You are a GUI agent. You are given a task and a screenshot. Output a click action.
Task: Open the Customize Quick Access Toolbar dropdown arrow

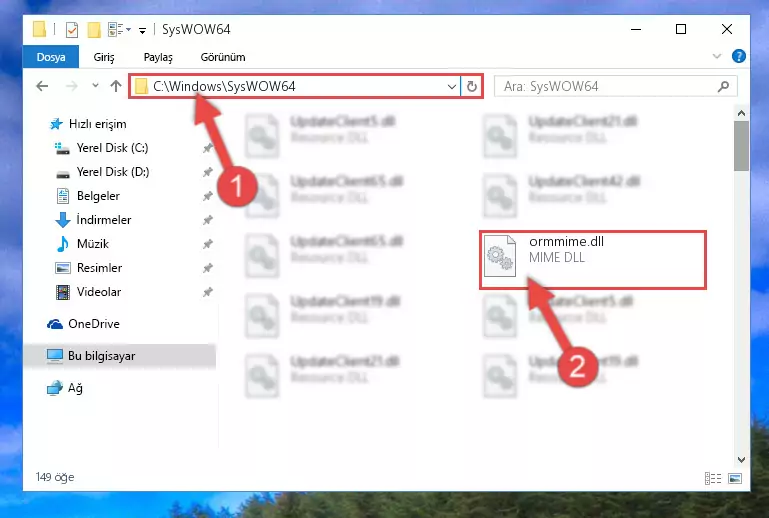[142, 30]
